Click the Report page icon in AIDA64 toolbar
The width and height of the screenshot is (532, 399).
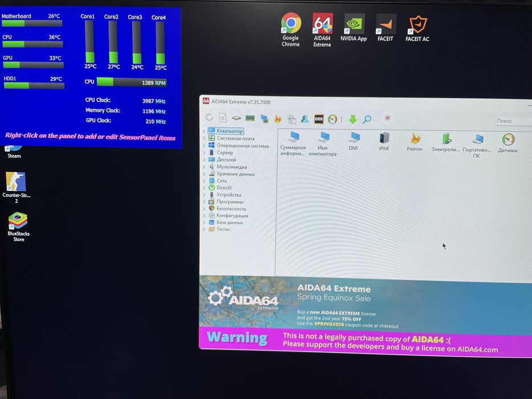click(223, 118)
